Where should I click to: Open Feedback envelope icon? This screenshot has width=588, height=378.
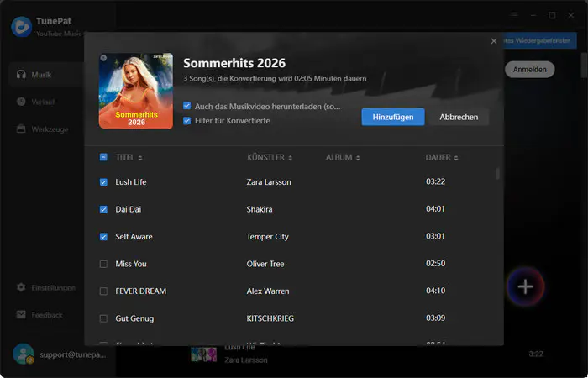(x=21, y=315)
